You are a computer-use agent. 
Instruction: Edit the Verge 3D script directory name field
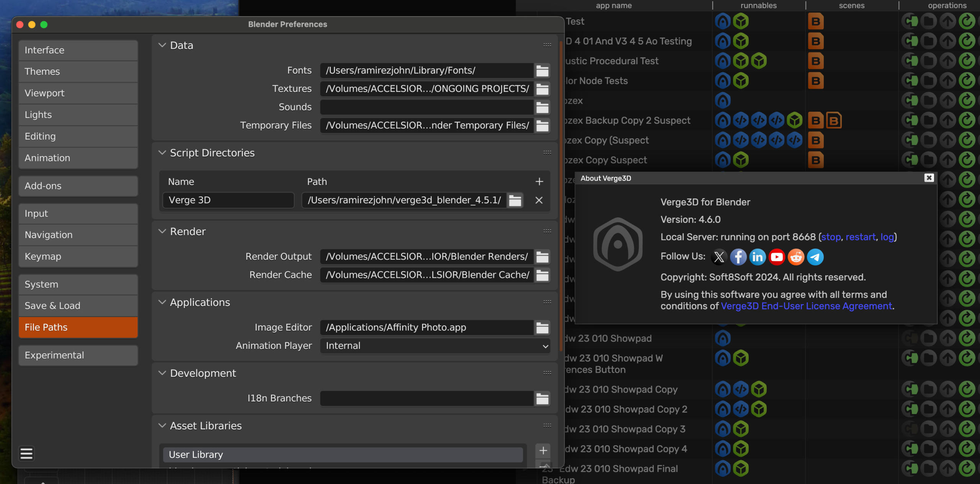(x=228, y=200)
